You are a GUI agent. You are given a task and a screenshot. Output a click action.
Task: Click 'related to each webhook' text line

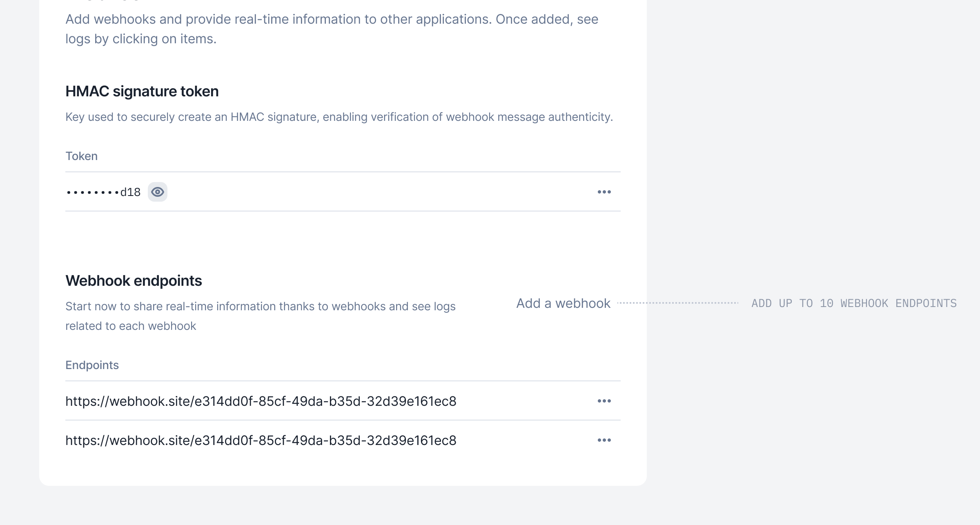(131, 326)
